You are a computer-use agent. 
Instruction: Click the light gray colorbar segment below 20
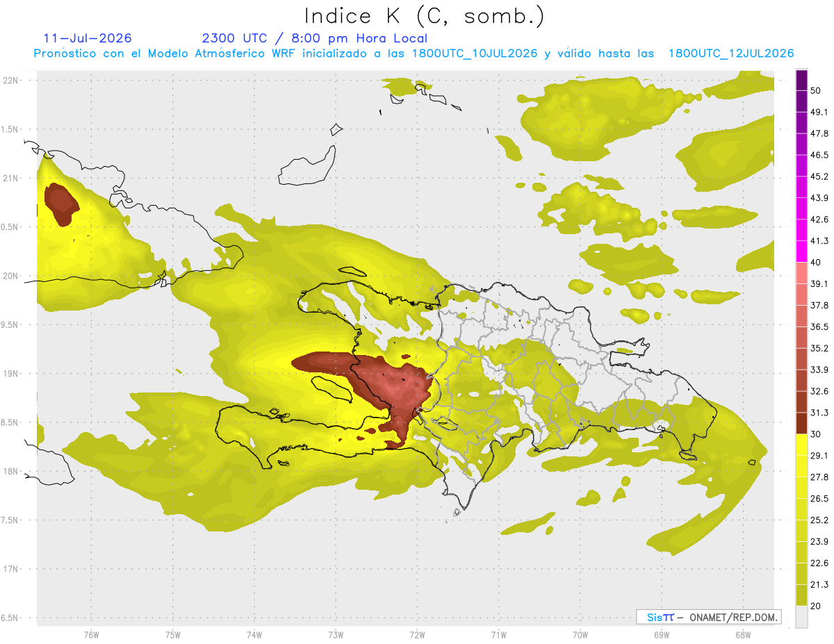(802, 617)
